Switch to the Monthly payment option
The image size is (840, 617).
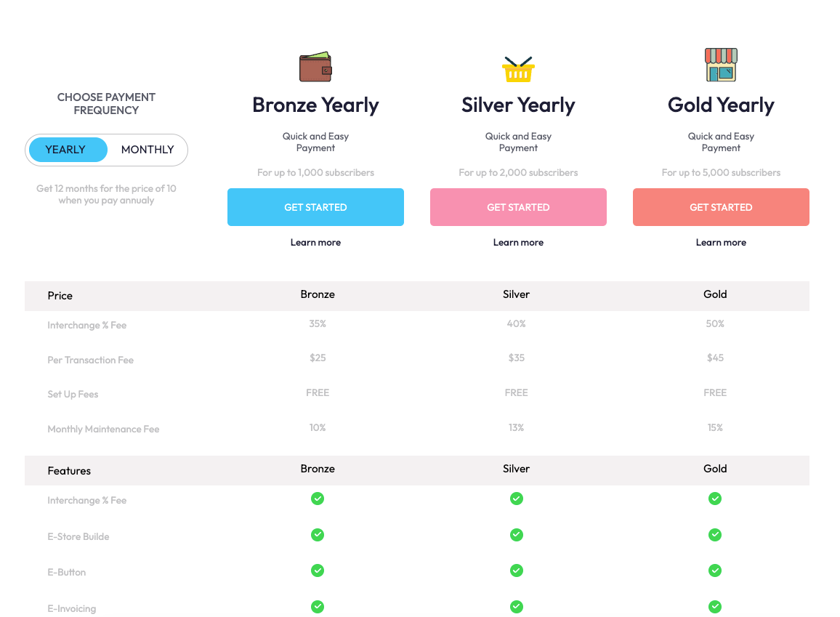(x=148, y=149)
